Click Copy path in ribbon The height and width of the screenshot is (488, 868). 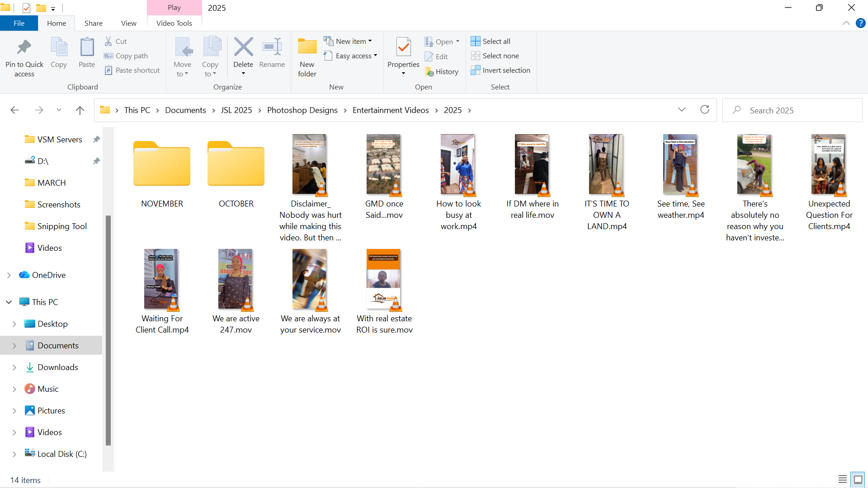click(x=126, y=56)
